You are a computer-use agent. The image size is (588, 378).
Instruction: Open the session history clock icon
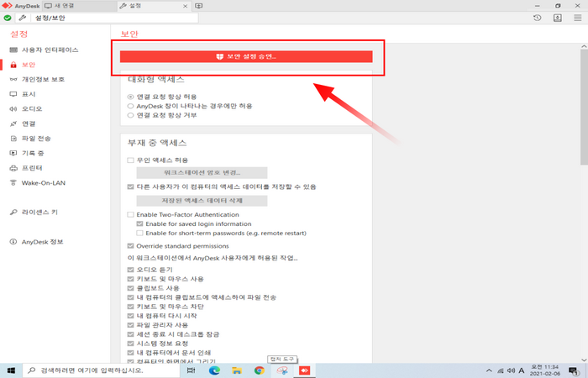[x=538, y=18]
